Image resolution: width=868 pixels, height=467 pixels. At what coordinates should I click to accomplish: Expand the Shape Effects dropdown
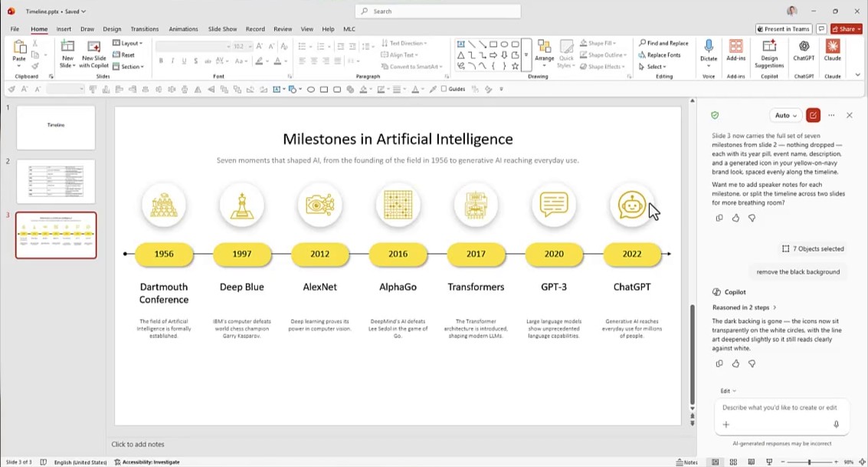(602, 67)
